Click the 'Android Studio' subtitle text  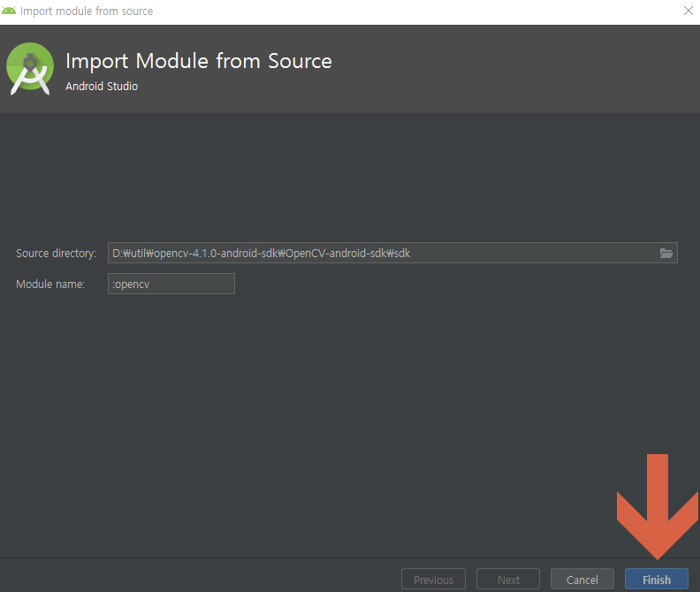coord(102,87)
